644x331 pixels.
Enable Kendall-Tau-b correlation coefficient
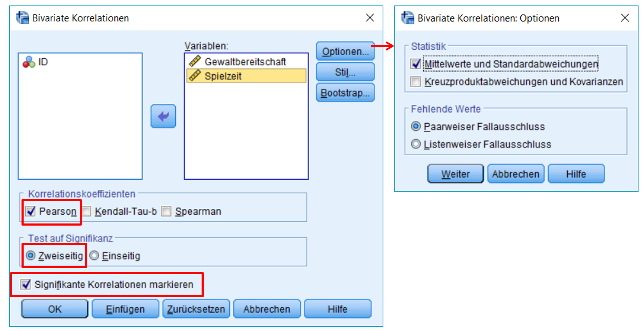[x=86, y=211]
